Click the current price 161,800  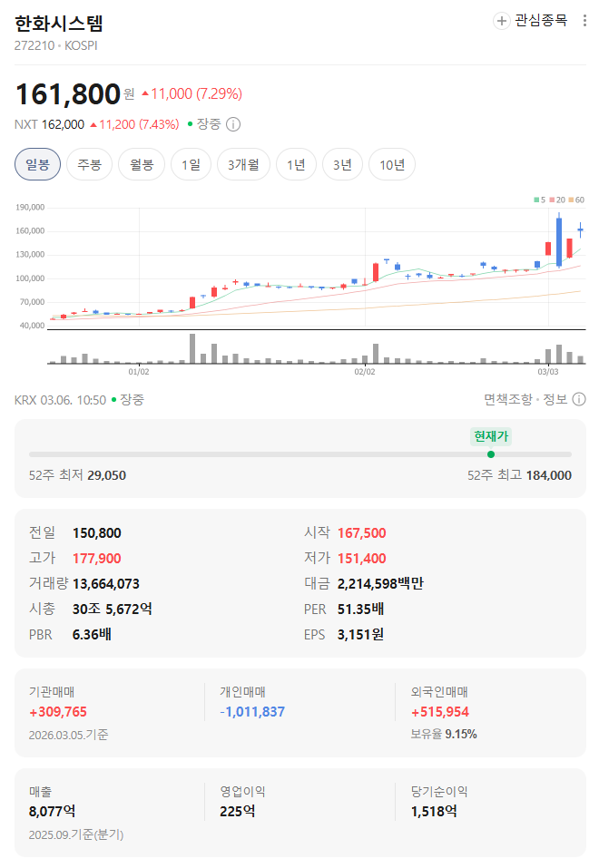67,94
